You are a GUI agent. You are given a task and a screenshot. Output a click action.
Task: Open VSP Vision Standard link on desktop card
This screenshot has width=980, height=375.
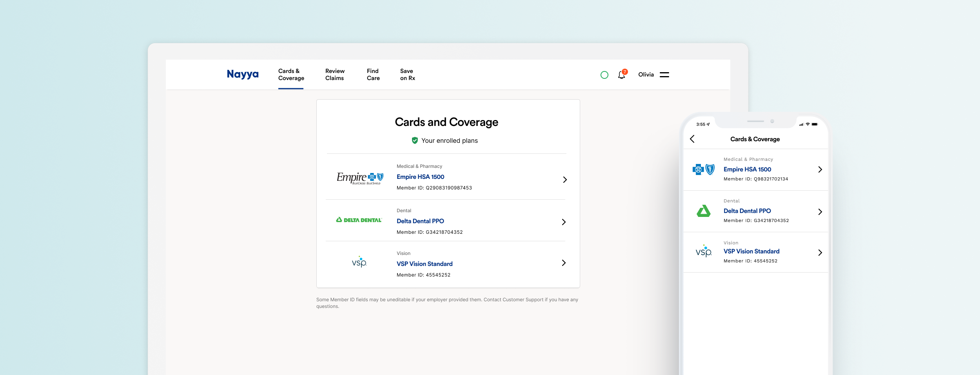[x=425, y=264]
